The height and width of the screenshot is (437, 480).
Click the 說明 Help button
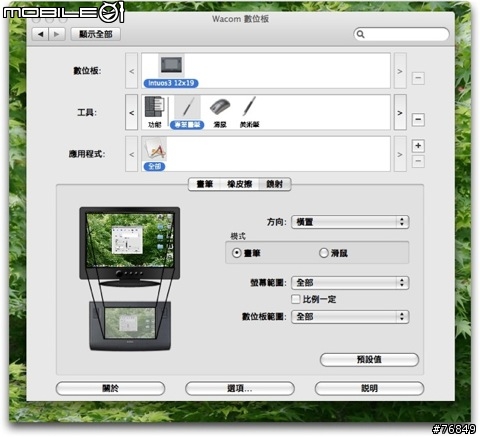coord(369,389)
